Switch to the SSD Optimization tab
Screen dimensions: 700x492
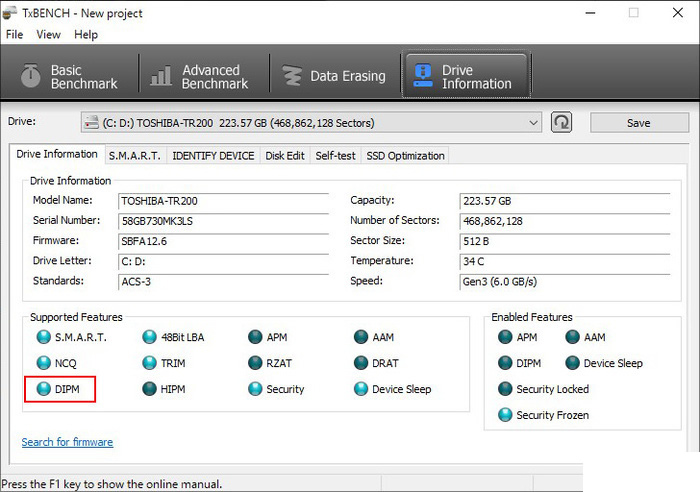click(x=405, y=155)
